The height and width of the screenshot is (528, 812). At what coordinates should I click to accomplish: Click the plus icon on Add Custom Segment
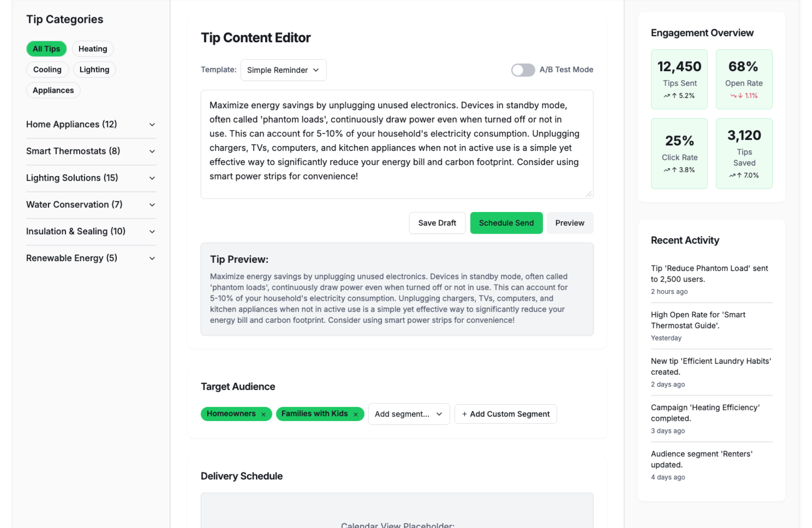click(x=464, y=414)
